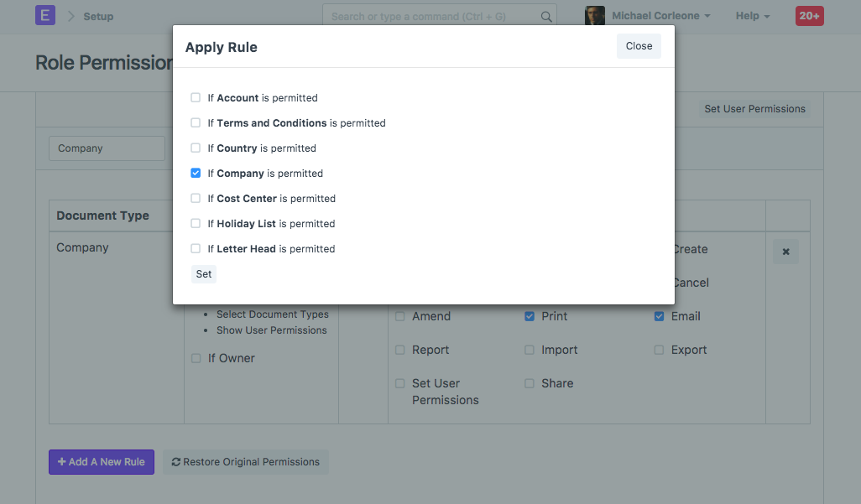
Task: Remove the rule using the x icon
Action: pos(785,251)
